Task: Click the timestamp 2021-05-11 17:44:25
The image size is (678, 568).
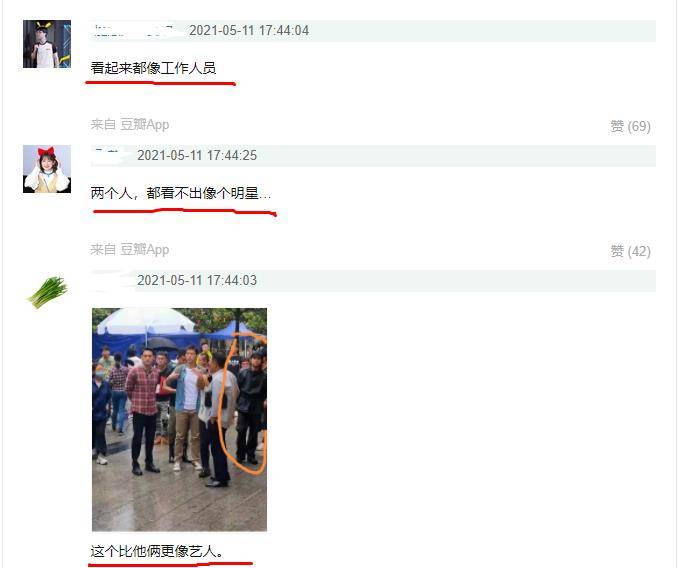Action: coord(197,156)
